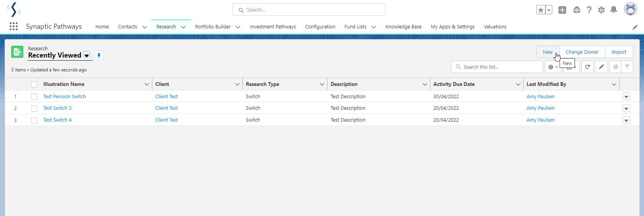Image resolution: width=644 pixels, height=216 pixels.
Task: Sort by Activity Due Date column header
Action: (x=454, y=84)
